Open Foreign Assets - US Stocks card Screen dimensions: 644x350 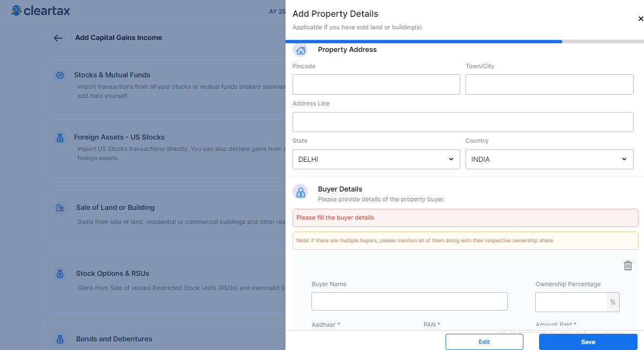(x=165, y=150)
